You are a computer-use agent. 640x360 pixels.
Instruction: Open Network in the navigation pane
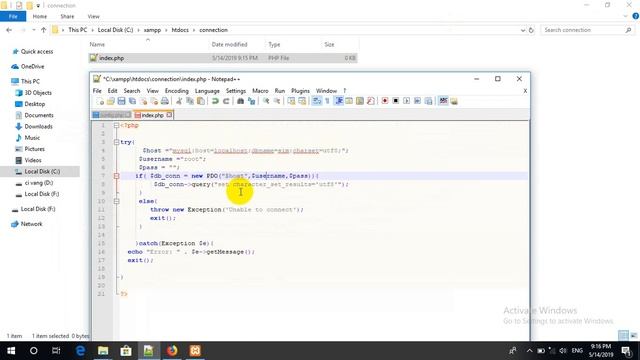point(31,224)
